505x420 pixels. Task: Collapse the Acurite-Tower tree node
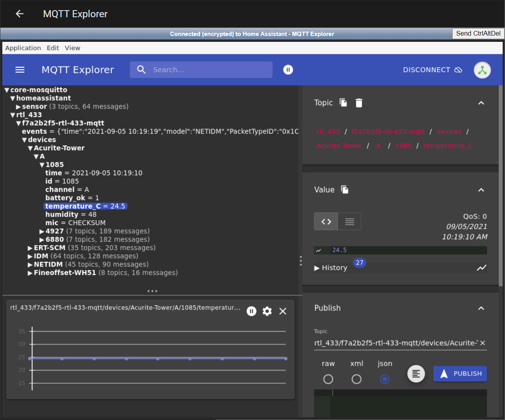(30, 148)
